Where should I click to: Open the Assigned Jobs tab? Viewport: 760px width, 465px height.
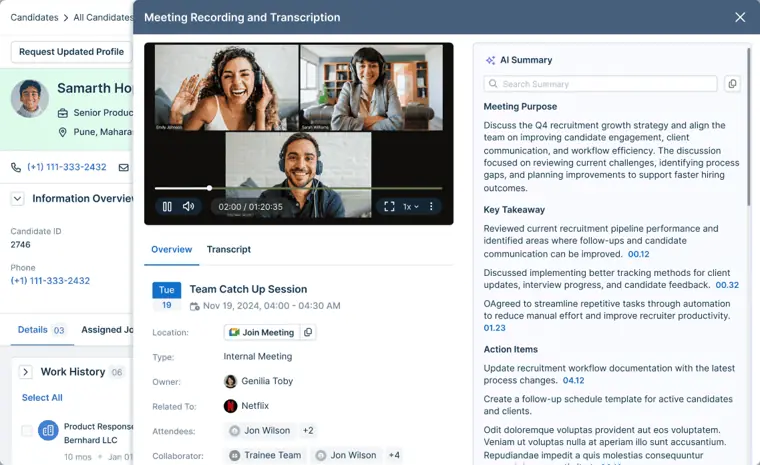[107, 330]
